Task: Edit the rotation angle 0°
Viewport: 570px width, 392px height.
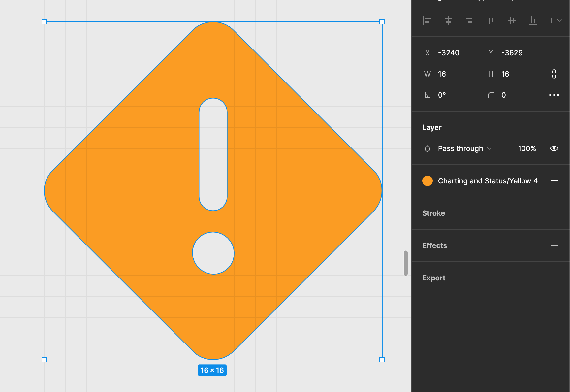Action: pos(442,95)
